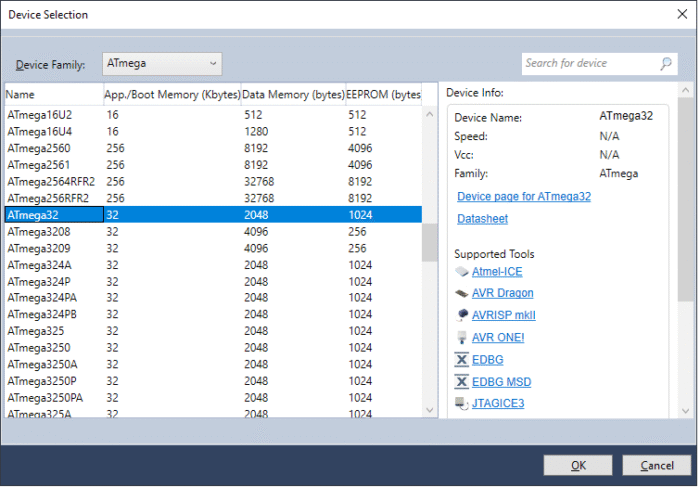Open the Datasheet link
The width and height of the screenshot is (700, 487).
pyautogui.click(x=482, y=219)
